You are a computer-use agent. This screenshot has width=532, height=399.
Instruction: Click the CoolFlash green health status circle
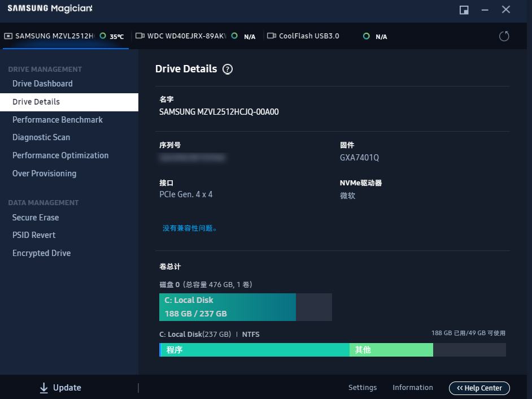tap(366, 36)
